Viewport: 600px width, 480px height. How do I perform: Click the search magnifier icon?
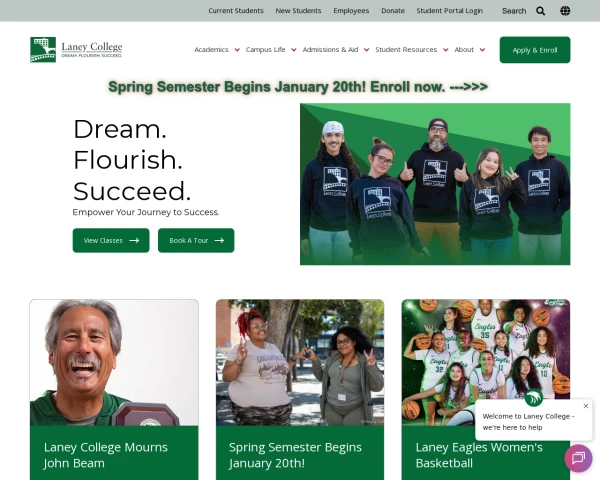tap(540, 11)
